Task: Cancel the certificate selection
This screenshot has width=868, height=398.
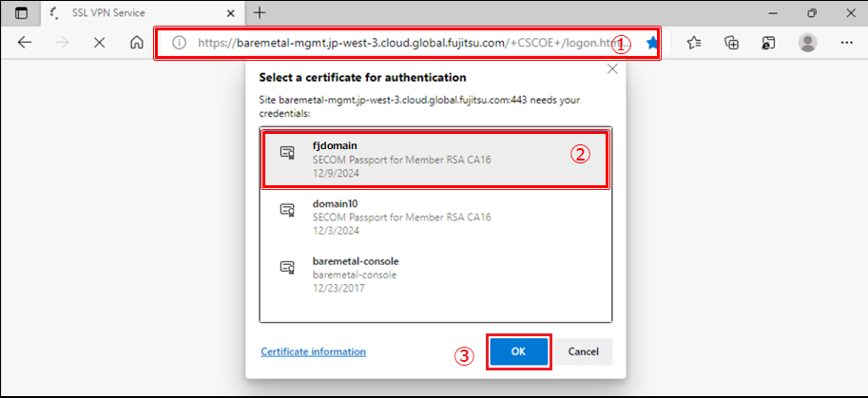Action: coord(584,351)
